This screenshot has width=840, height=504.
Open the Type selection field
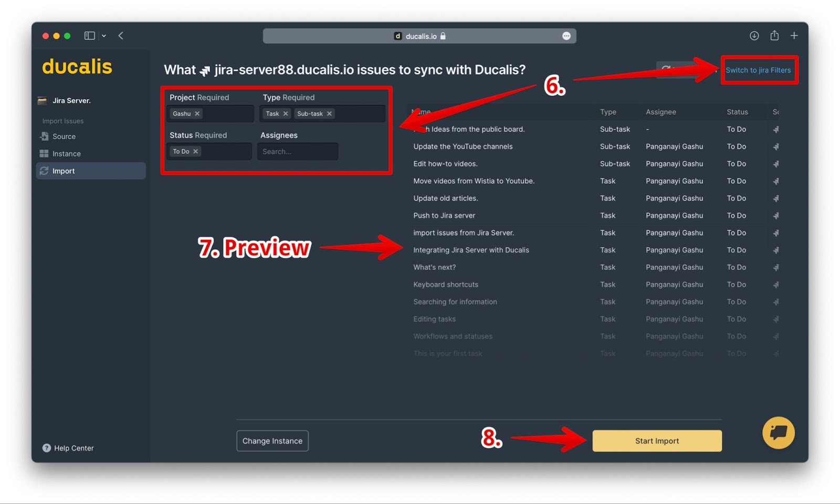(322, 113)
